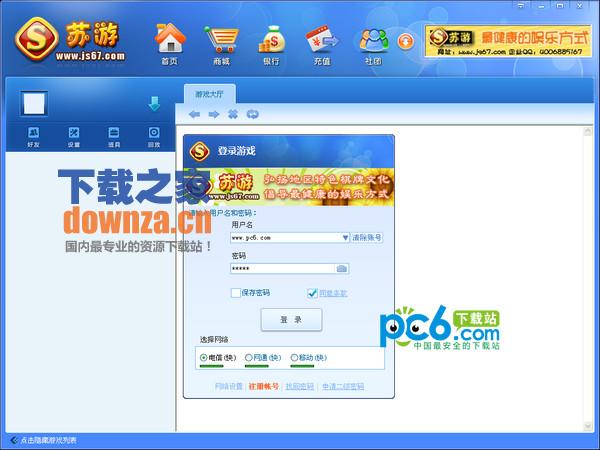Click the blue download arrow in profile panel

click(154, 103)
